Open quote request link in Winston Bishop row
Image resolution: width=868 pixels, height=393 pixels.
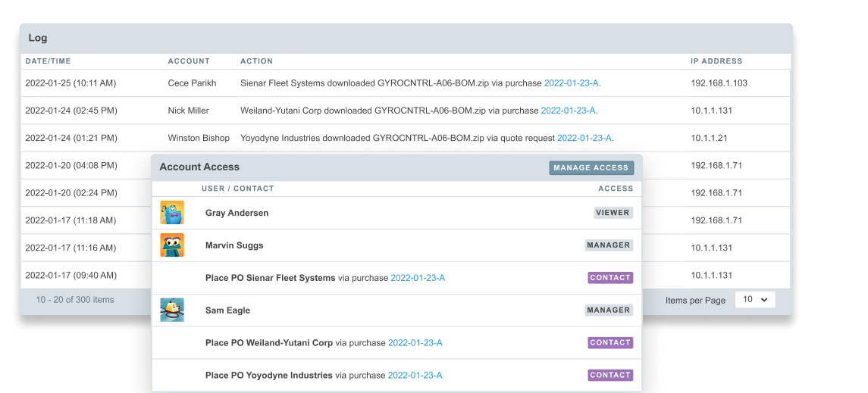coord(584,138)
